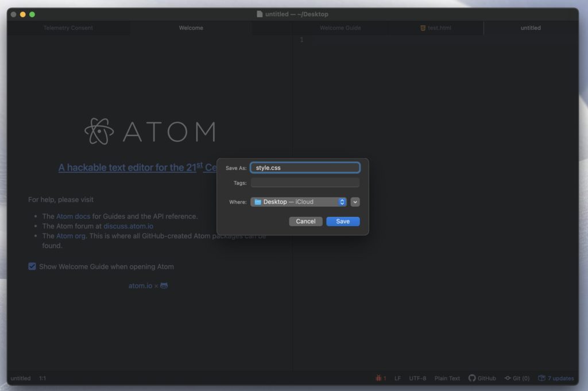Expand the save dialog with chevron button
This screenshot has width=588, height=391.
355,202
